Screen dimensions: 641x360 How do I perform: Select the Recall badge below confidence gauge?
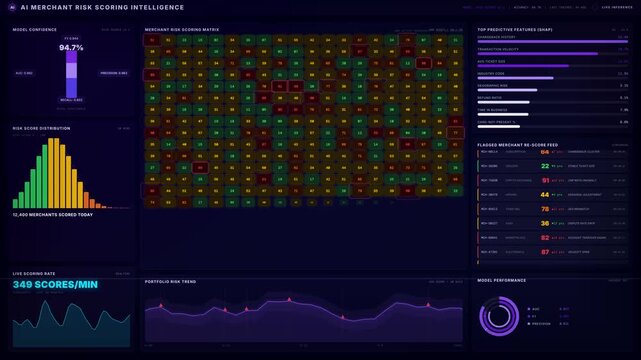click(72, 100)
